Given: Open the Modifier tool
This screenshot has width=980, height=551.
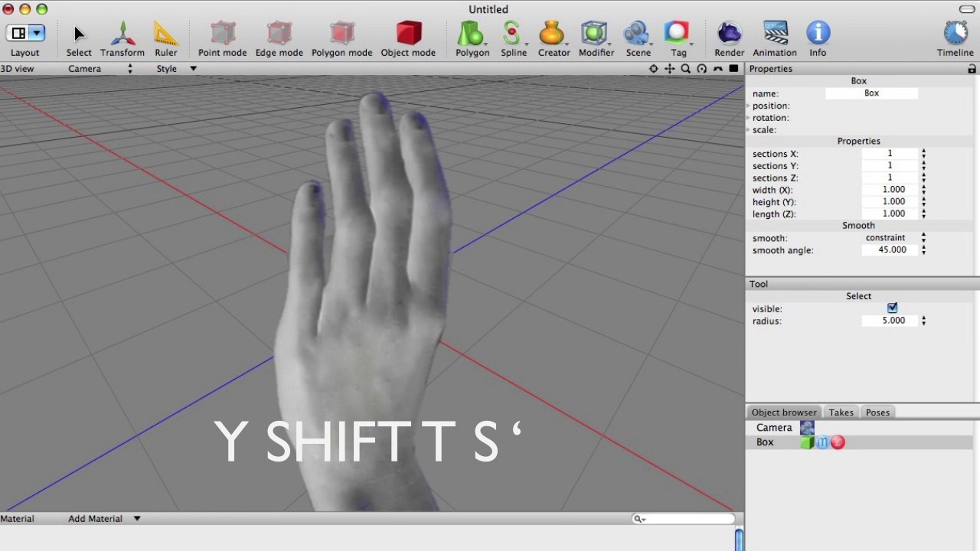Looking at the screenshot, I should (596, 38).
